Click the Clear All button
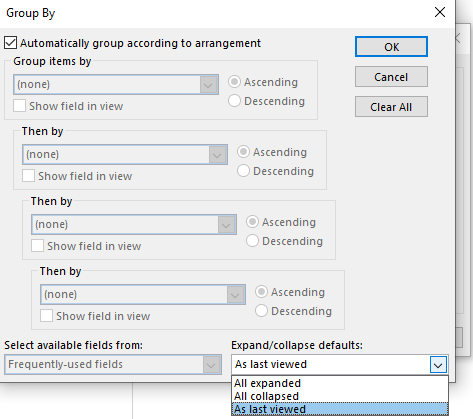473x419 pixels. point(391,107)
